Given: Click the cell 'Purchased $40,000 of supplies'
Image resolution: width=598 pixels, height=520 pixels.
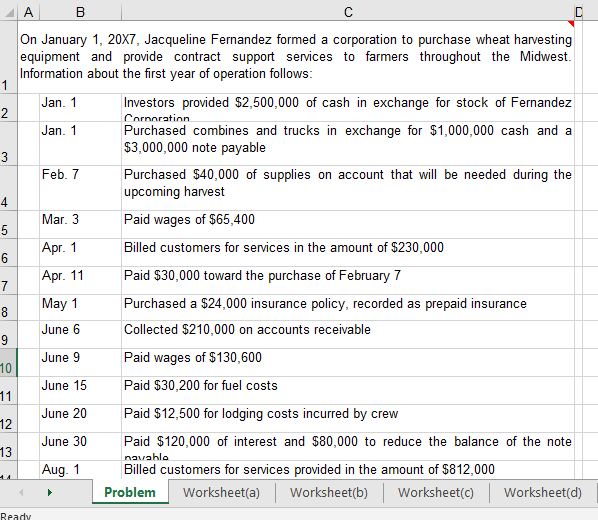Looking at the screenshot, I should 348,188.
